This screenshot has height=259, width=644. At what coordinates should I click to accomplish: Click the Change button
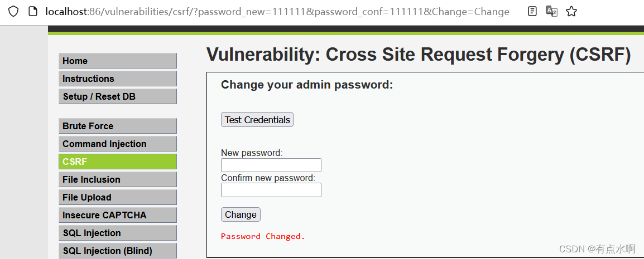coord(241,214)
